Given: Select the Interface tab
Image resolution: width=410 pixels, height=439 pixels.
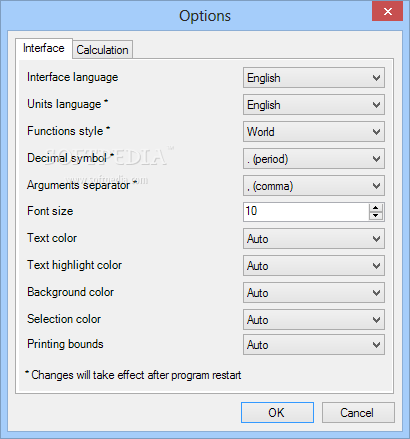Looking at the screenshot, I should click(44, 48).
